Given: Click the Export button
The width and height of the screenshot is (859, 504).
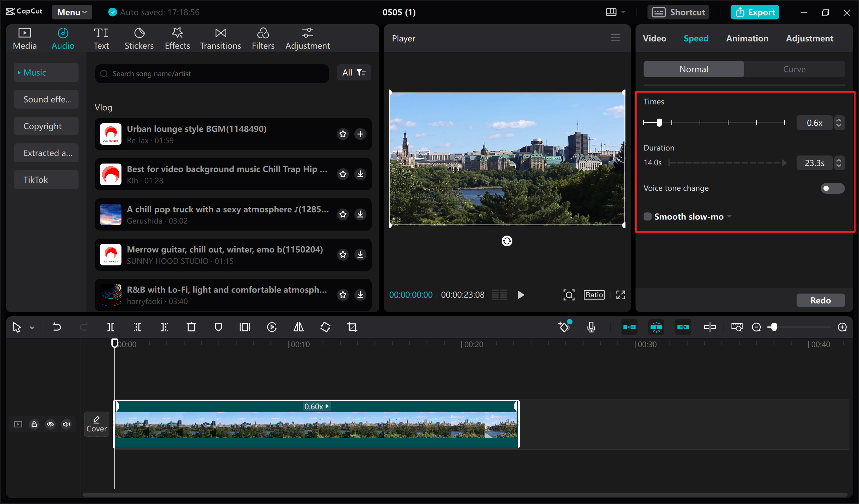Looking at the screenshot, I should [755, 12].
